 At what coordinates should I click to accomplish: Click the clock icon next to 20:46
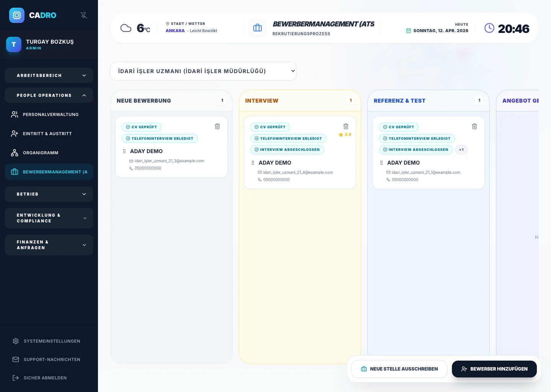click(x=489, y=28)
